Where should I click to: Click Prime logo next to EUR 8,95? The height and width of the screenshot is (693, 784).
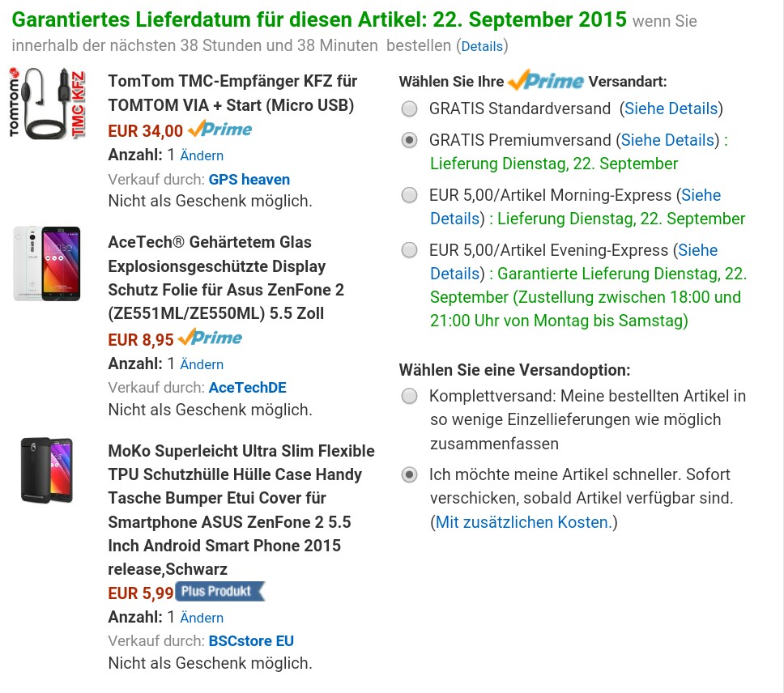[210, 338]
